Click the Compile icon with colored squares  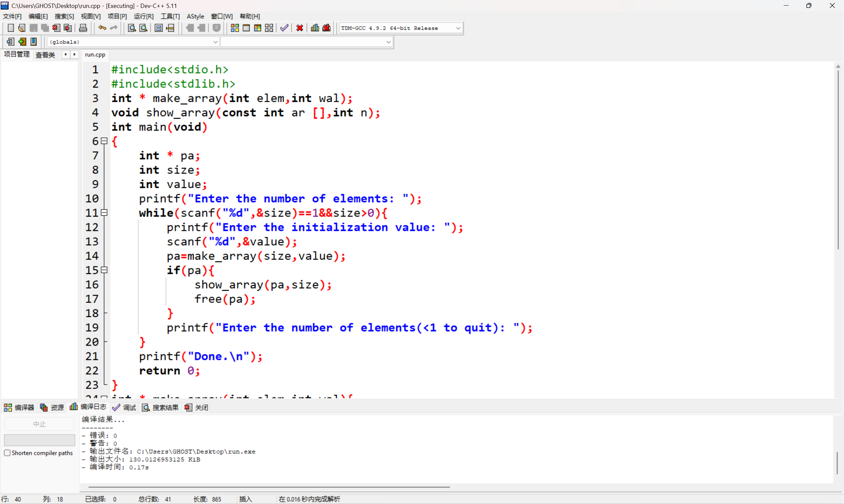click(235, 28)
